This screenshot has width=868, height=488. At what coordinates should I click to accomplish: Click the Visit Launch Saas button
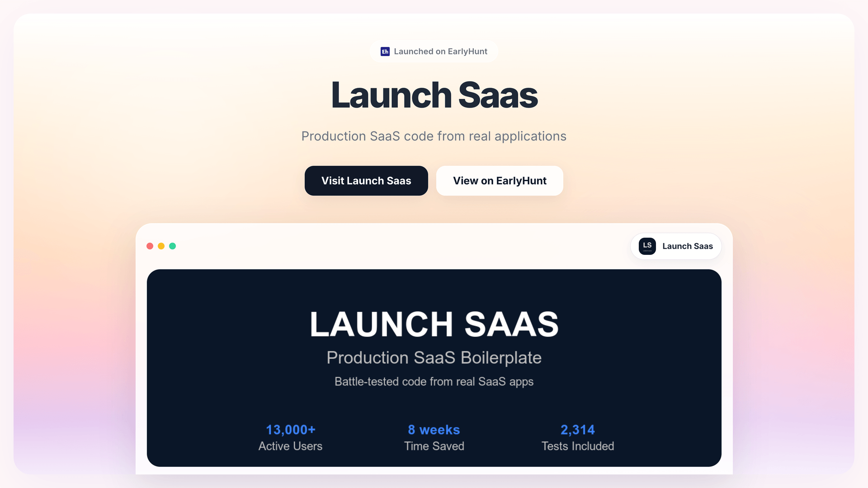click(366, 181)
